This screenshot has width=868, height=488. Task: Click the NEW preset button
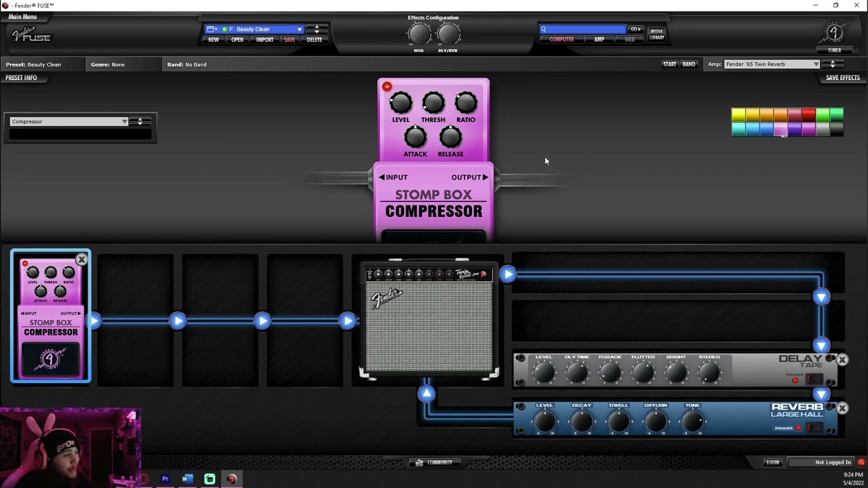214,40
